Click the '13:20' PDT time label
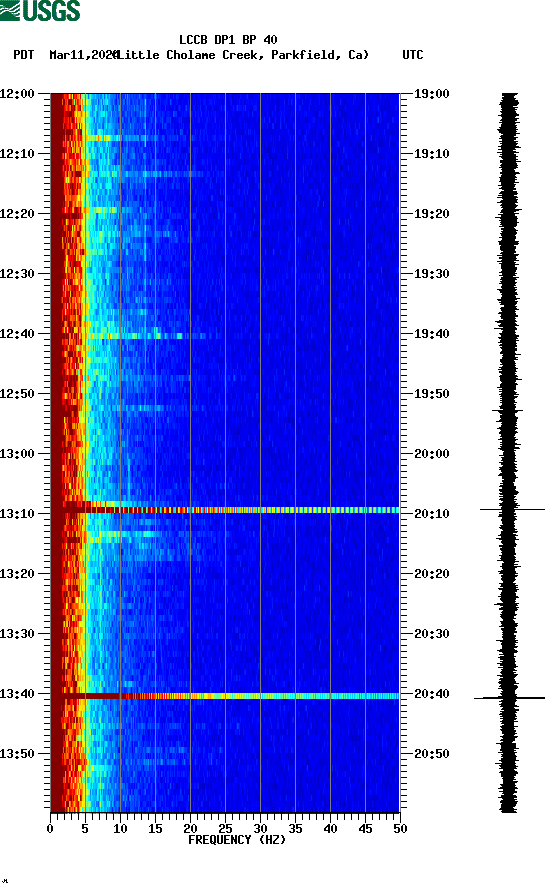 (x=18, y=574)
